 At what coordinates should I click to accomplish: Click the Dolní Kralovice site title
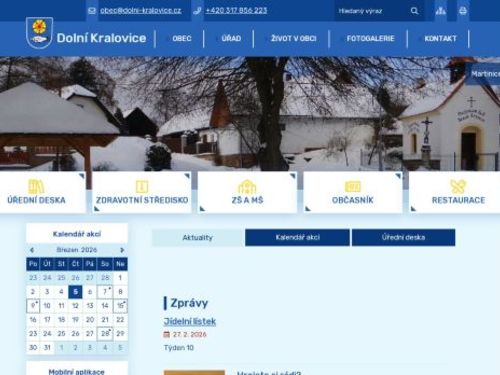coord(101,38)
